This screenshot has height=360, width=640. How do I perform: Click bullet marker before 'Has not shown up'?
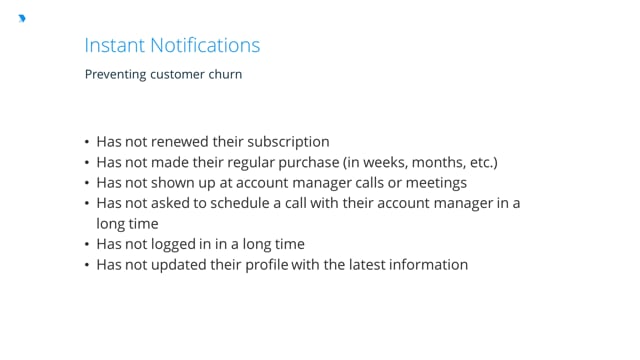point(87,183)
